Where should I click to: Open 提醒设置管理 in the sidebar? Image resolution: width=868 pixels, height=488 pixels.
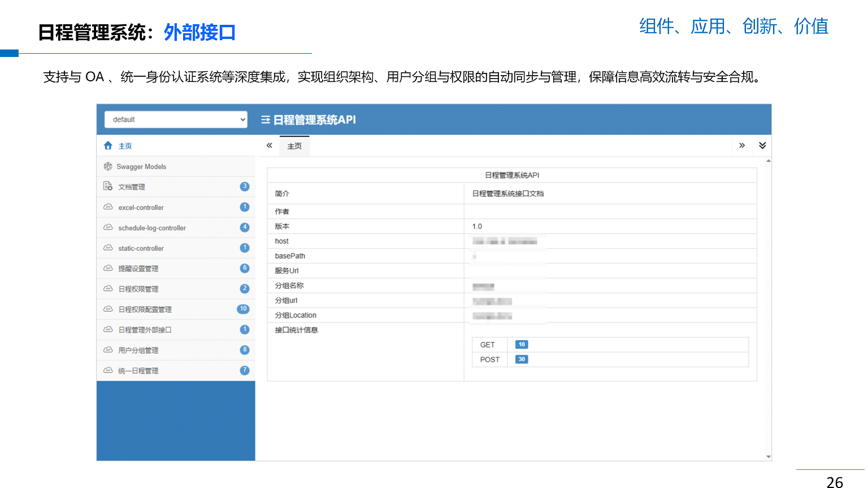click(x=138, y=269)
